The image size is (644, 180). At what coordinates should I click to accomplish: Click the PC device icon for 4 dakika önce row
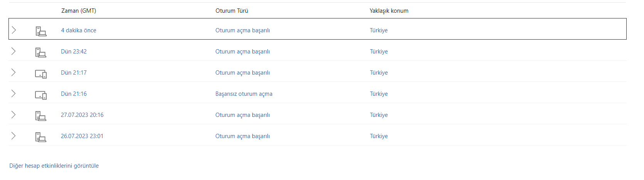(x=41, y=31)
